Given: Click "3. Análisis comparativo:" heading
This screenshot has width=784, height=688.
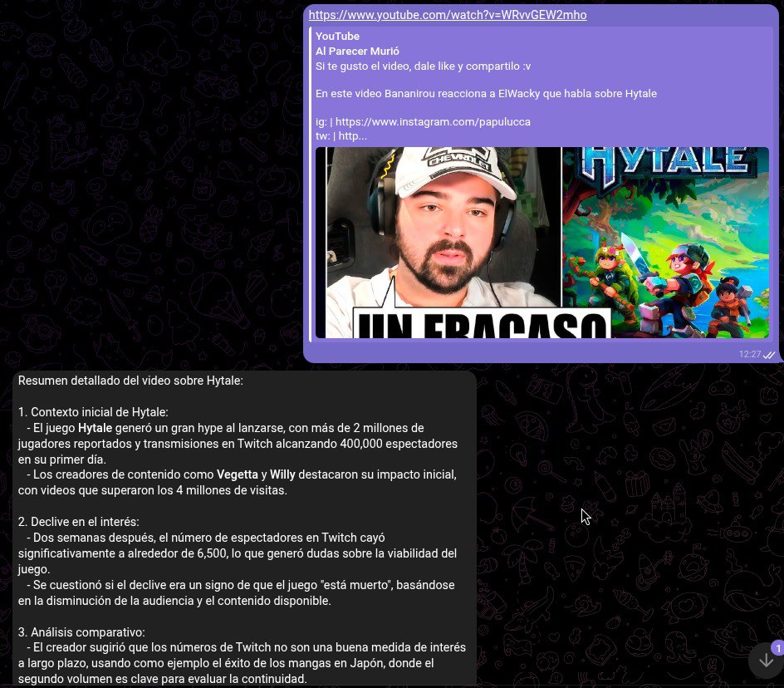Looking at the screenshot, I should pos(81,632).
